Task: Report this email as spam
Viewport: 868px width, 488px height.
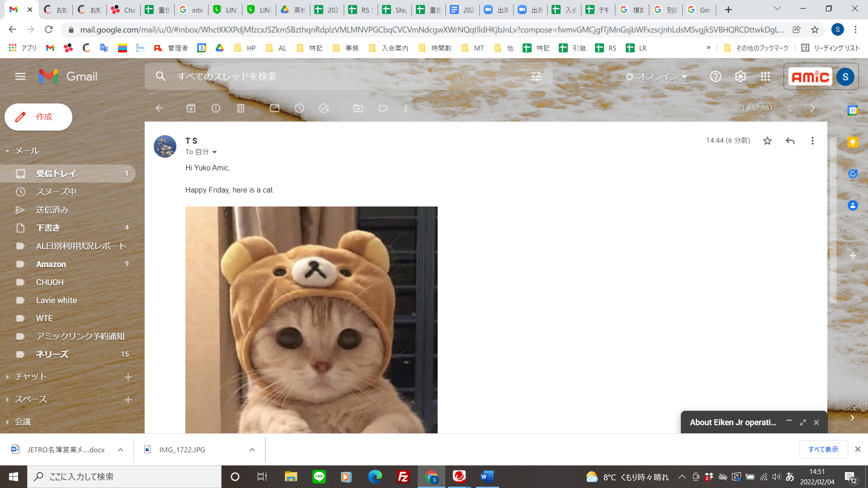Action: pyautogui.click(x=216, y=108)
